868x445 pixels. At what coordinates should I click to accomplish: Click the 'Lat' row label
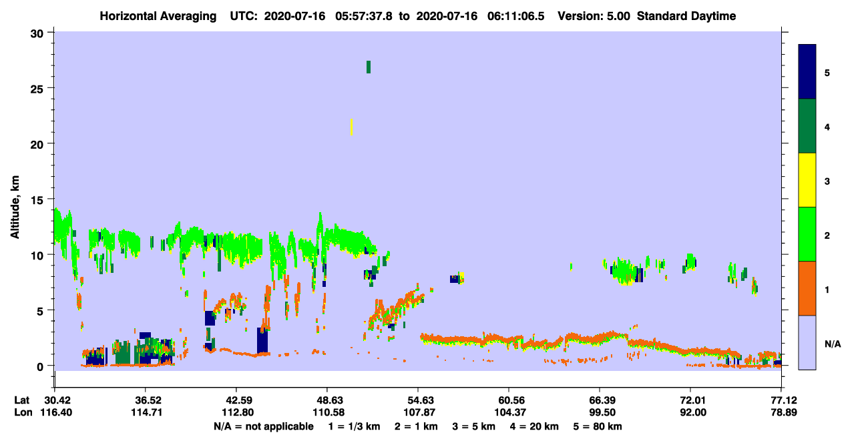pyautogui.click(x=21, y=400)
